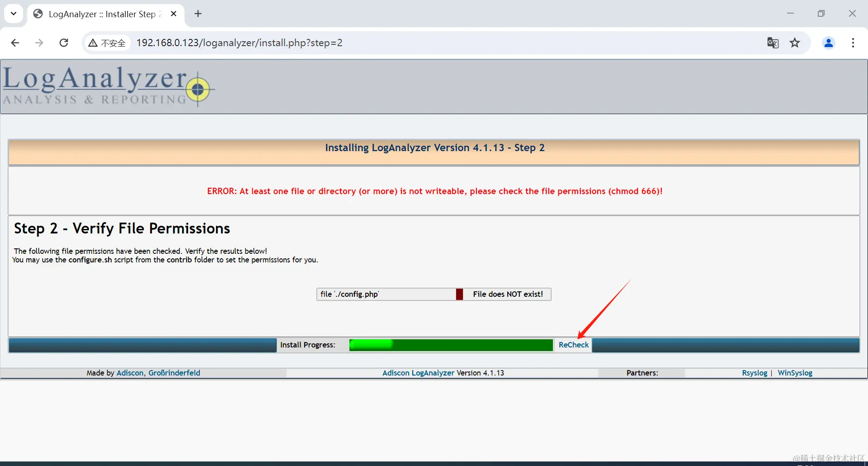Restore down the browser window
Viewport: 868px width, 466px height.
point(821,14)
